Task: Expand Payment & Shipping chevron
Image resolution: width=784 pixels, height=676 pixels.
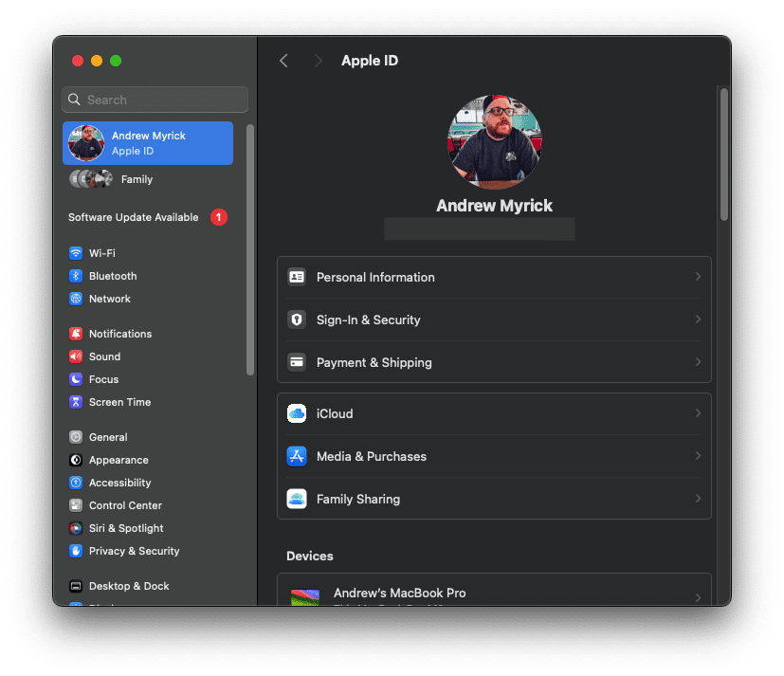Action: tap(698, 362)
